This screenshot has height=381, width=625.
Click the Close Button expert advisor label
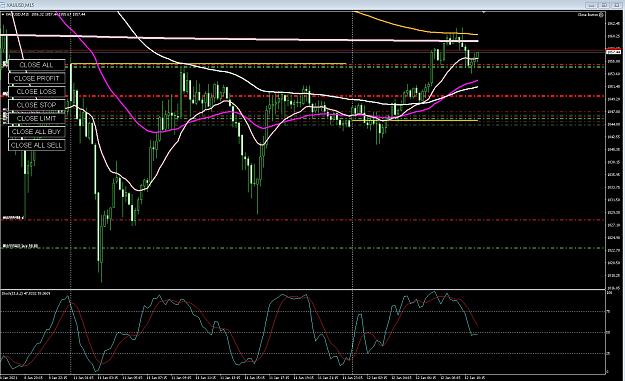click(588, 15)
